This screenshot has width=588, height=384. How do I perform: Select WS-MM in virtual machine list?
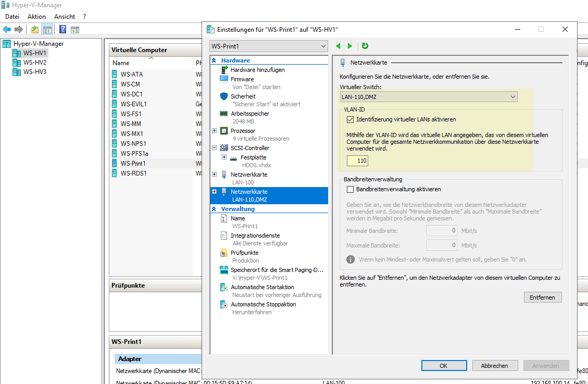(x=131, y=124)
